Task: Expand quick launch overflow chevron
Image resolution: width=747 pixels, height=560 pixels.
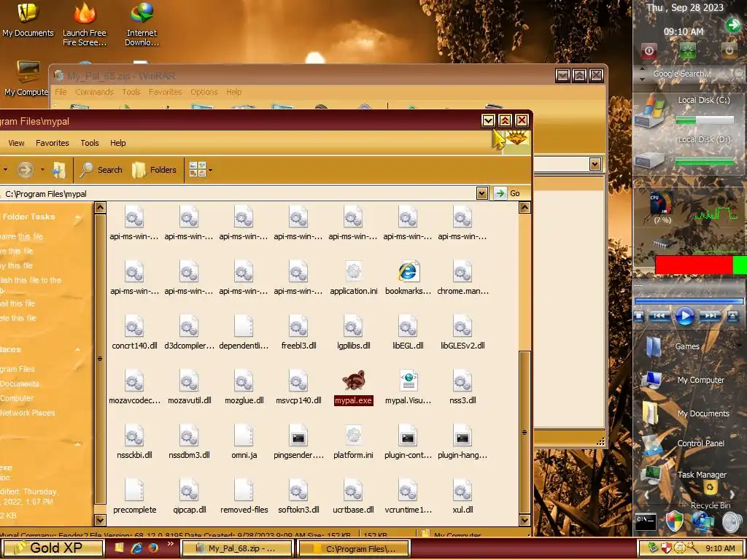Action: pyautogui.click(x=170, y=544)
